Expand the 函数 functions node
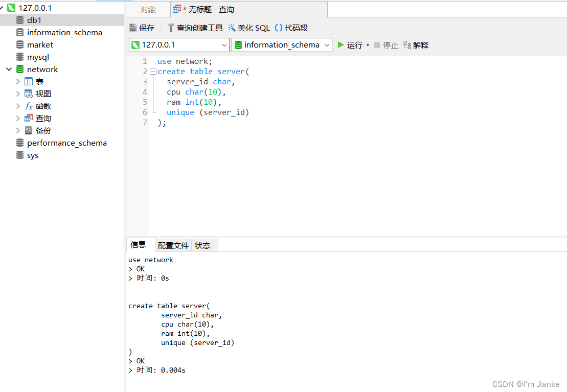This screenshot has height=392, width=567. [x=18, y=106]
